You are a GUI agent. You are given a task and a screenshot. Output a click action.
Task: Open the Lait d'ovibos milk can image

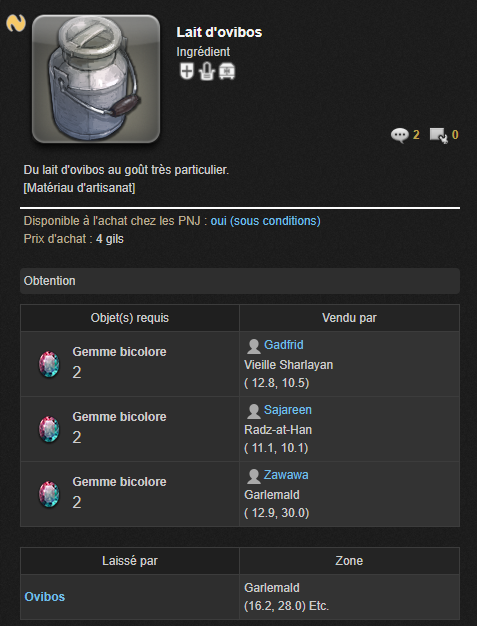[96, 79]
